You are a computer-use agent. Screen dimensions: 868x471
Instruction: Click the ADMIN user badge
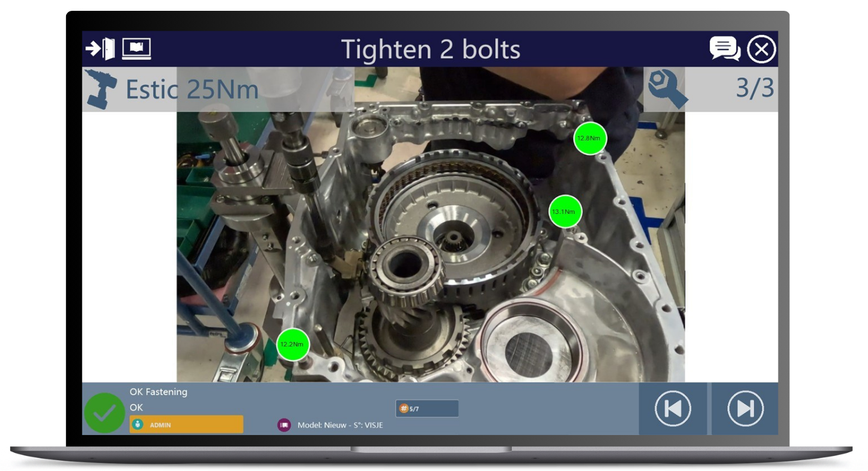(186, 425)
